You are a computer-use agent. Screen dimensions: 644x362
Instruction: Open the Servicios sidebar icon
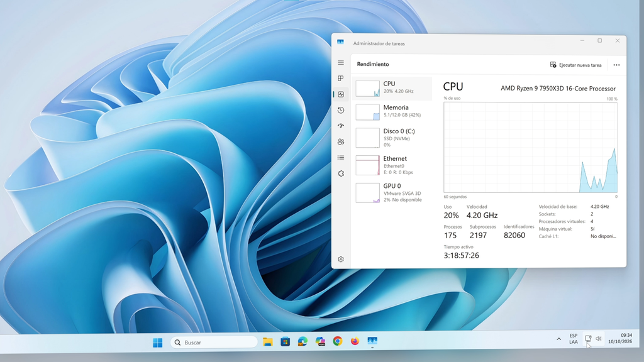(x=341, y=173)
